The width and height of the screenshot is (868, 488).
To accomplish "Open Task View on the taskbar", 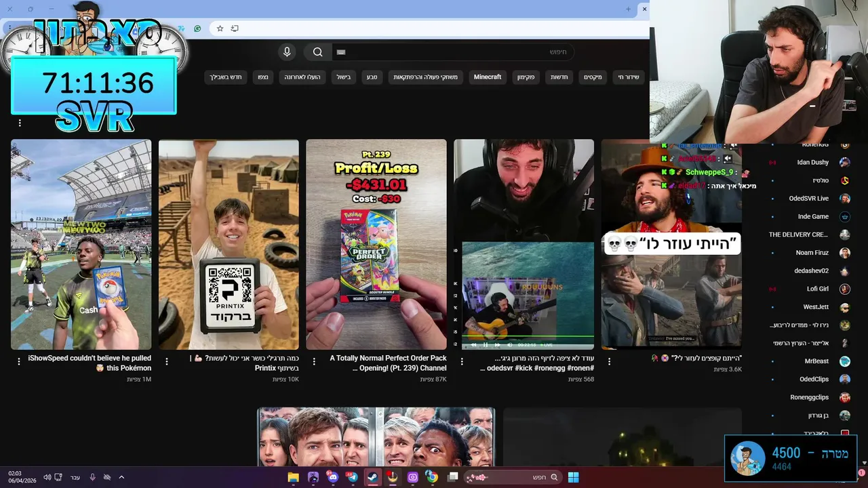I will pyautogui.click(x=453, y=477).
